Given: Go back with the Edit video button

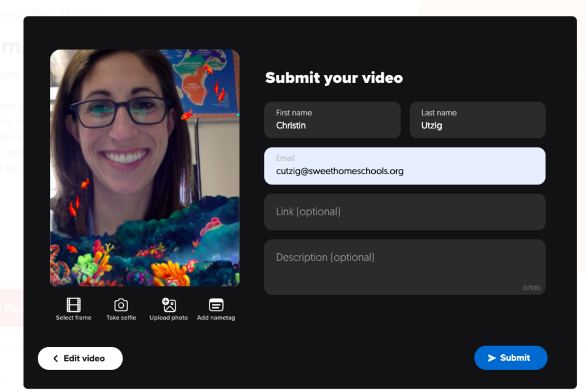Looking at the screenshot, I should pyautogui.click(x=80, y=358).
